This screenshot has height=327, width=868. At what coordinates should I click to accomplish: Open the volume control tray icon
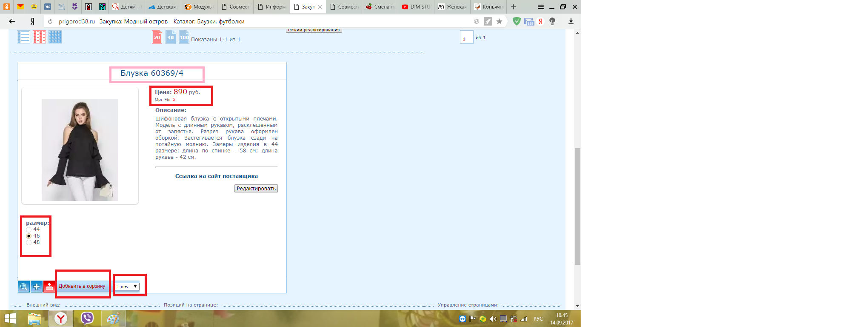[493, 319]
